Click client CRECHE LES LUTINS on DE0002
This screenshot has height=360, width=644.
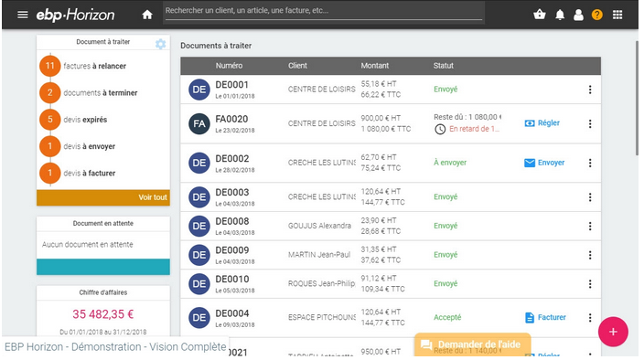322,163
